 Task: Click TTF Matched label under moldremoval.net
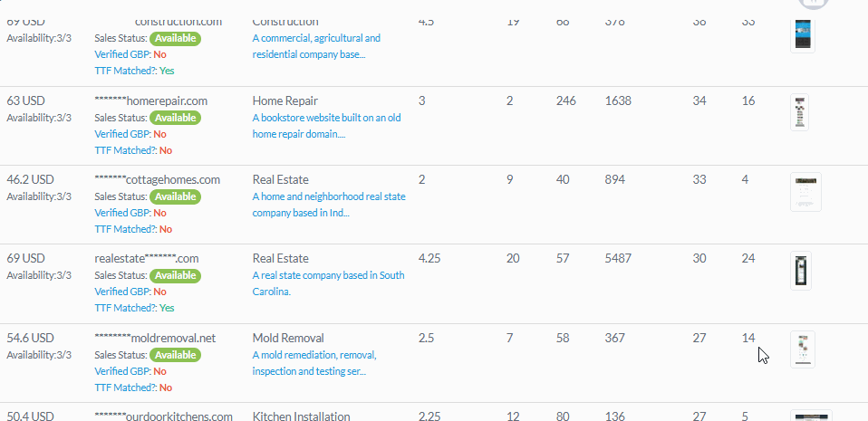point(126,388)
